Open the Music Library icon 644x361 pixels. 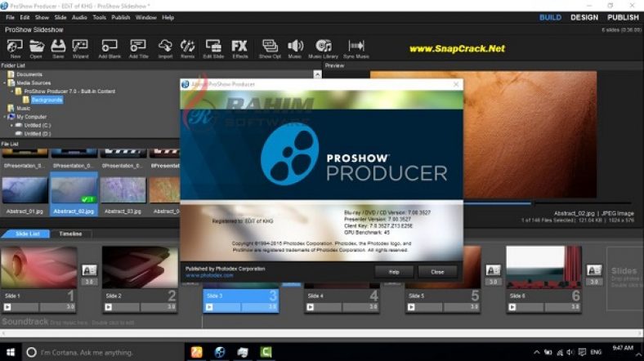click(324, 47)
